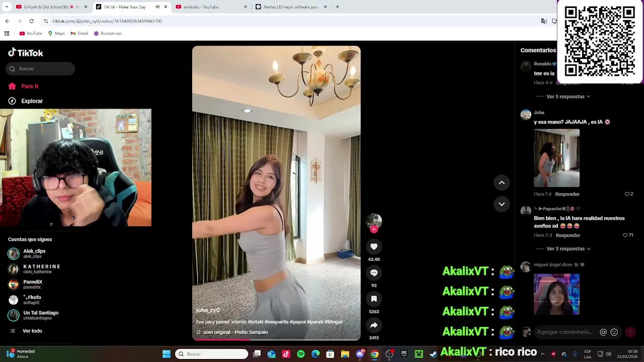Open File Explorer from taskbar
Viewport: 644px width, 362px height.
[x=345, y=354]
